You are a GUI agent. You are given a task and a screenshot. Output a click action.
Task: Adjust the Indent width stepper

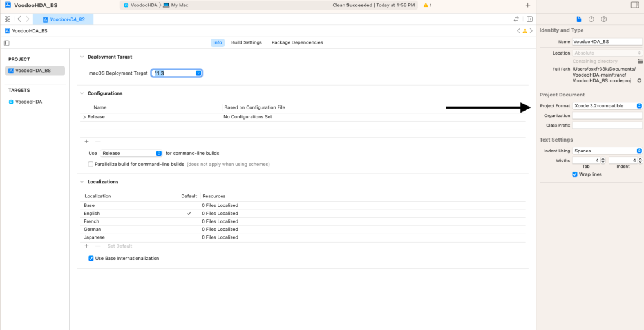[640, 160]
